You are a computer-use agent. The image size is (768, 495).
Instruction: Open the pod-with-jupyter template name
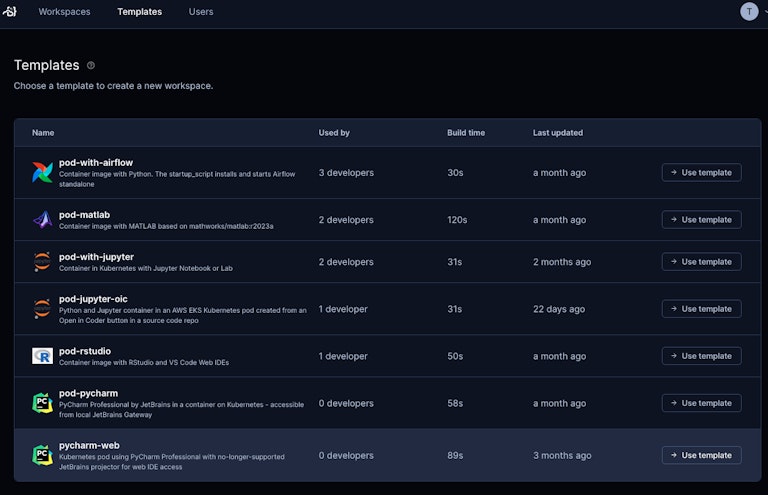pos(96,257)
